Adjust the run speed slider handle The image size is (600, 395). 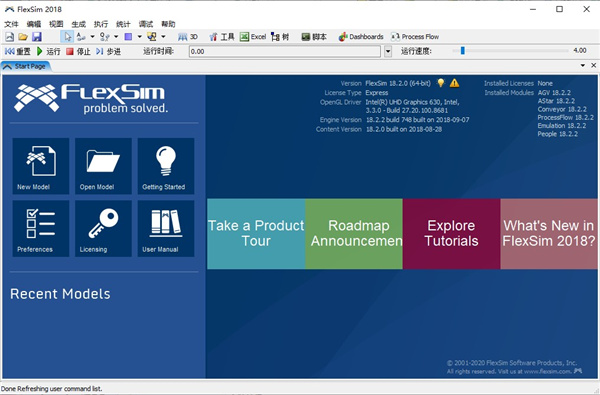[x=463, y=51]
